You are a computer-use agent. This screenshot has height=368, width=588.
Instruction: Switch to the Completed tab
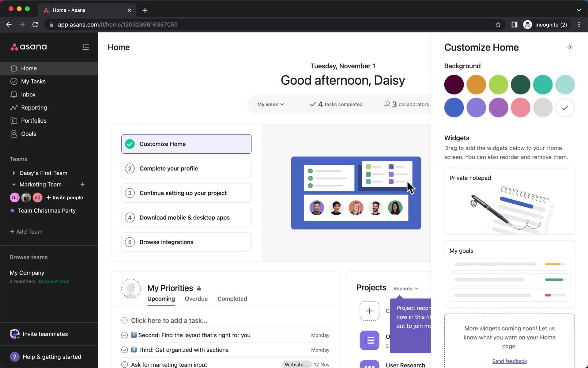(x=232, y=299)
